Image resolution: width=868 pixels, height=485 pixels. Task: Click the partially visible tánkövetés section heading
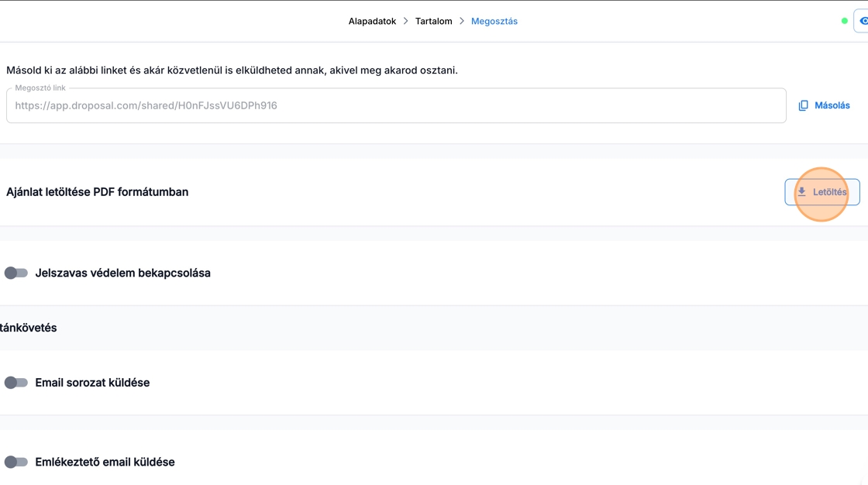coord(29,328)
